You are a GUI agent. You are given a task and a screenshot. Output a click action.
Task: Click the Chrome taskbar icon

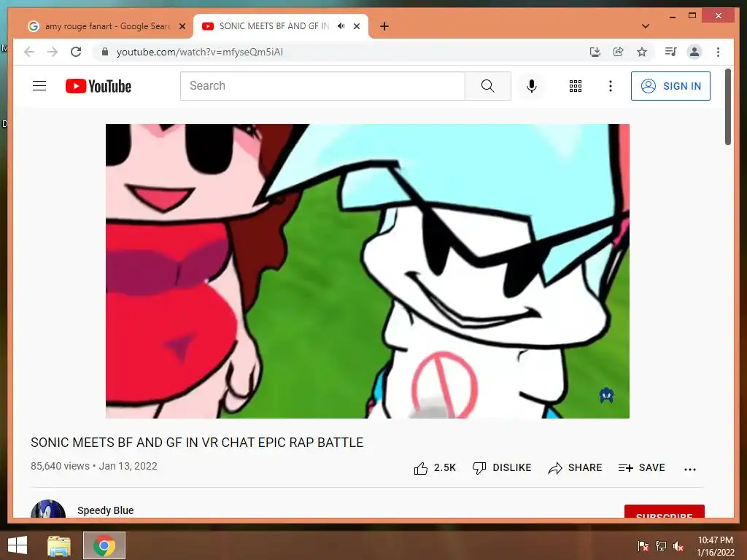[104, 545]
